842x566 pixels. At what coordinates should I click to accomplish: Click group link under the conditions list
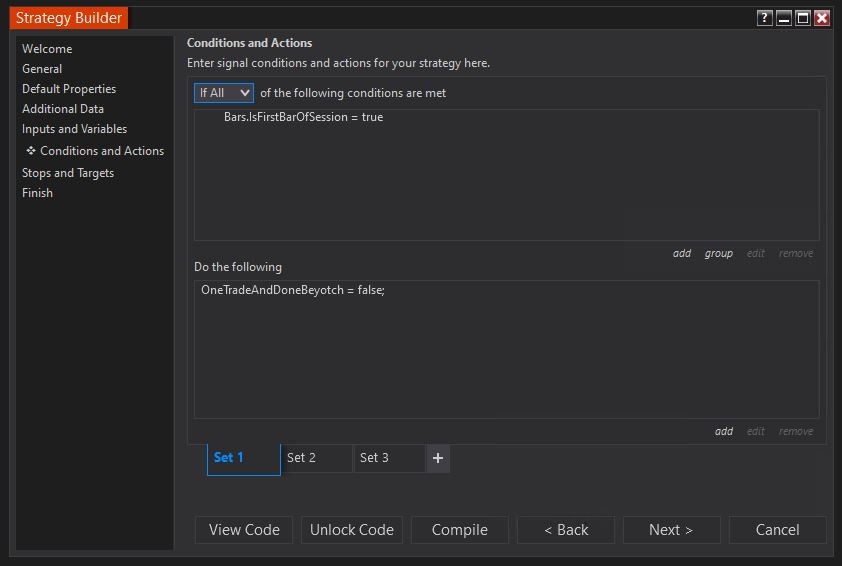718,254
